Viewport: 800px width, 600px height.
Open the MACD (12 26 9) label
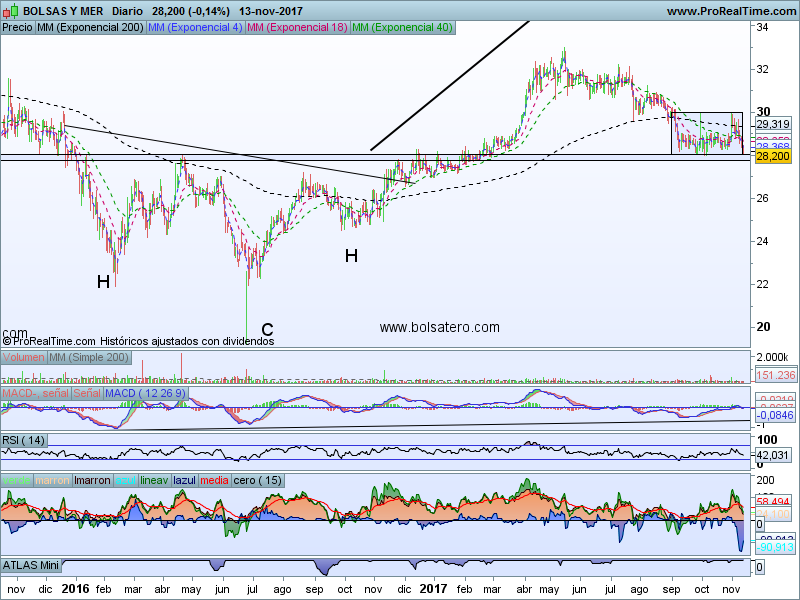pos(148,395)
